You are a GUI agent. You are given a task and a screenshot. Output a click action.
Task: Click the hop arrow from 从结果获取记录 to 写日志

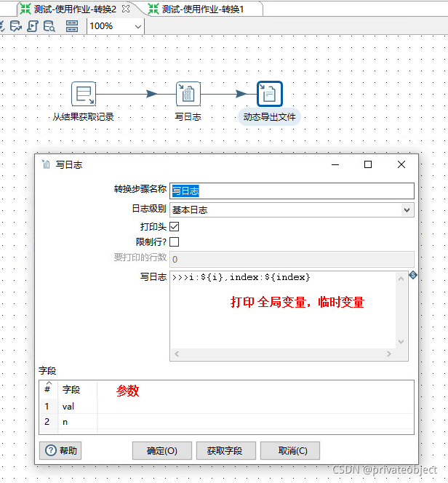[152, 94]
